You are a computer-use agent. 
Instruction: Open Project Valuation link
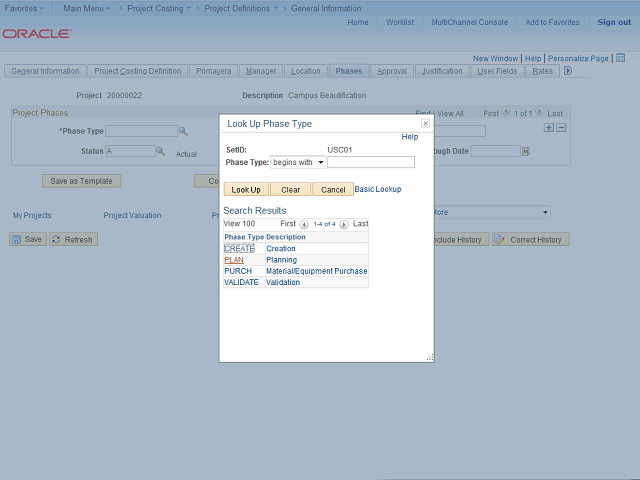[x=132, y=215]
